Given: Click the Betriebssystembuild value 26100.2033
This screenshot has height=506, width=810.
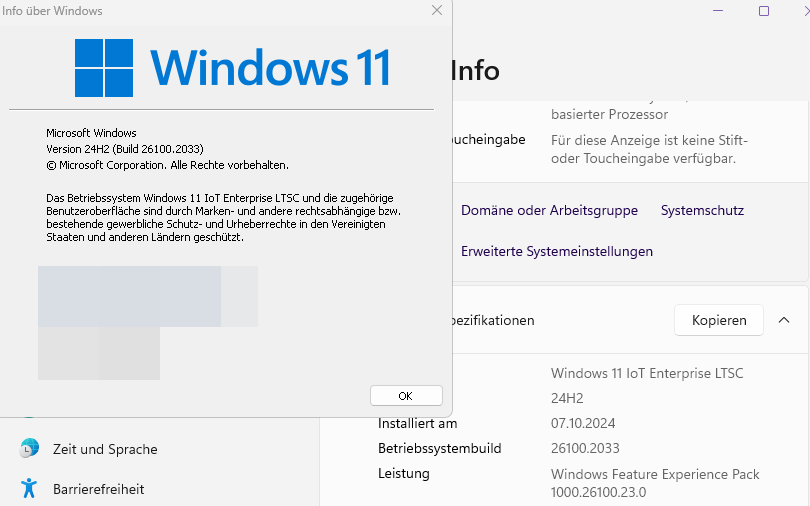Looking at the screenshot, I should 585,448.
